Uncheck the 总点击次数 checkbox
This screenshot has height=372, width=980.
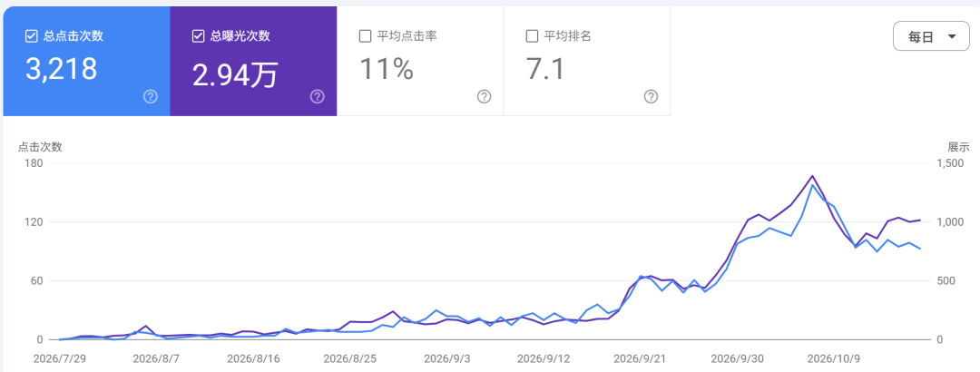tap(31, 36)
